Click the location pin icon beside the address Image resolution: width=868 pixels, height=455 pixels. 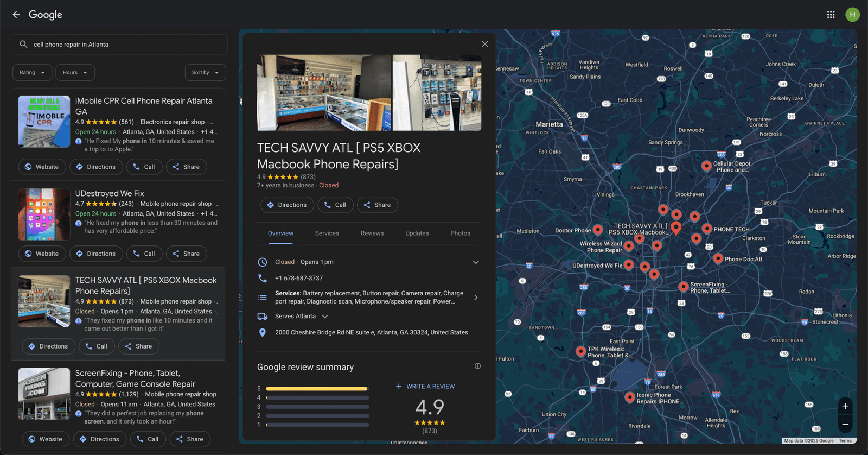pyautogui.click(x=263, y=333)
